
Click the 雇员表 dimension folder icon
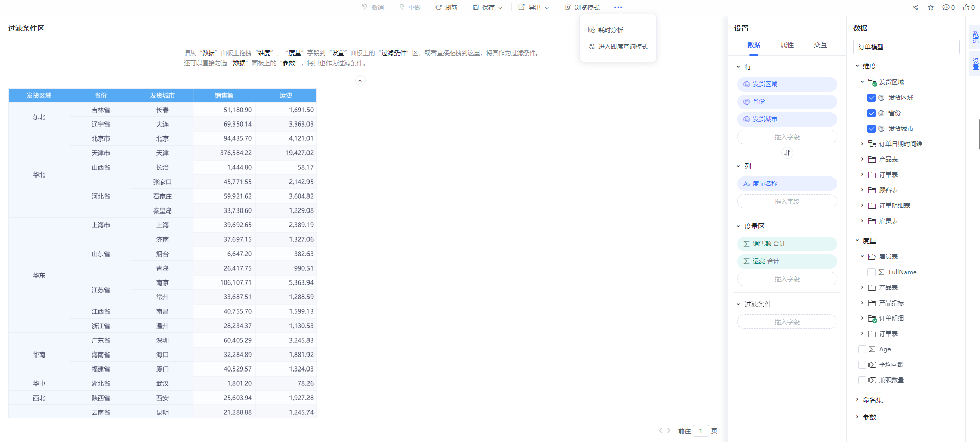872,221
